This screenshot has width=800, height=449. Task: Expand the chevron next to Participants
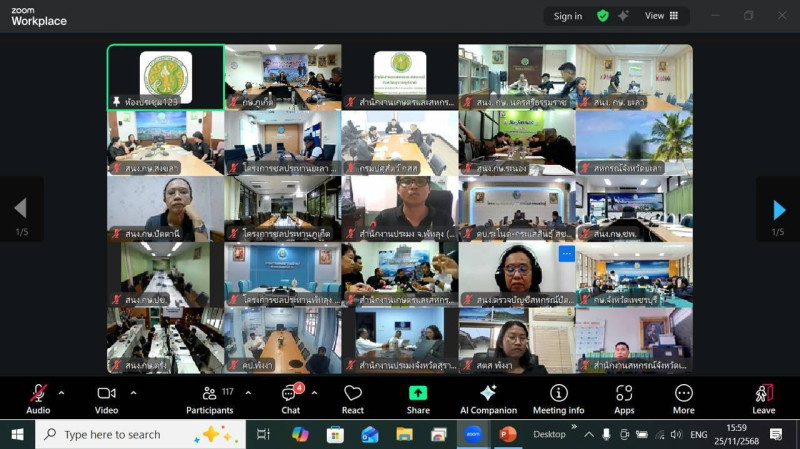(x=244, y=393)
